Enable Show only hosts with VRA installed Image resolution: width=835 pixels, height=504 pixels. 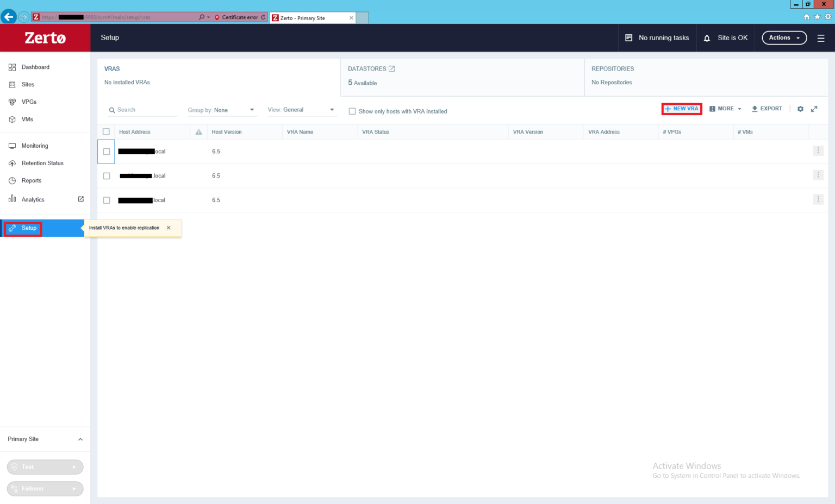point(352,111)
